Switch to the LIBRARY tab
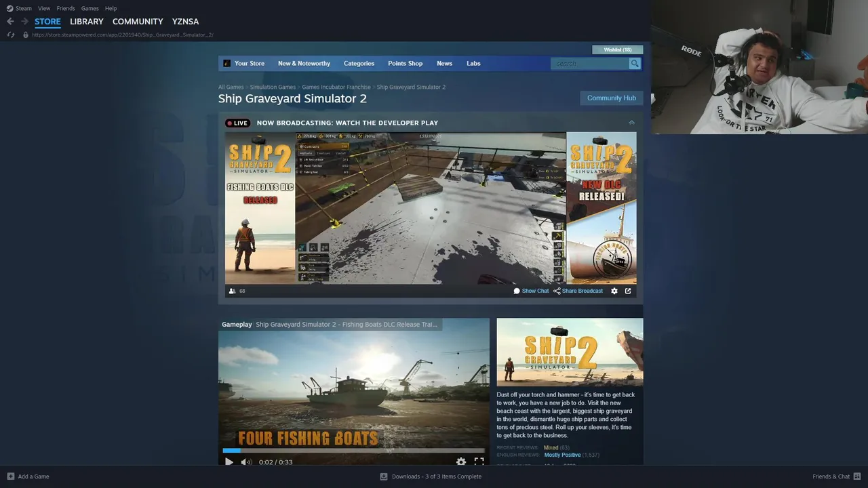The width and height of the screenshot is (868, 488). pos(87,22)
